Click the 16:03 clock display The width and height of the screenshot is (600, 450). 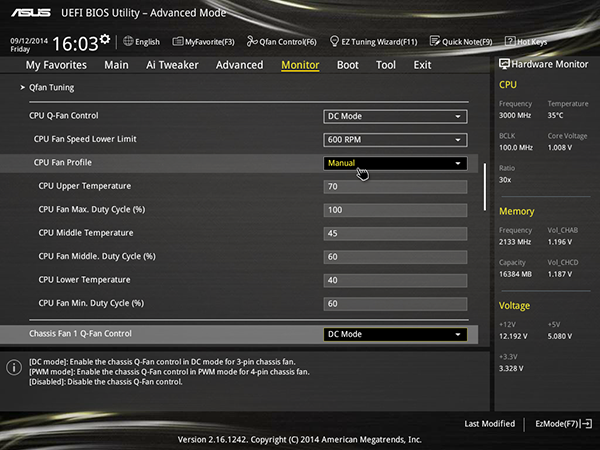[75, 44]
